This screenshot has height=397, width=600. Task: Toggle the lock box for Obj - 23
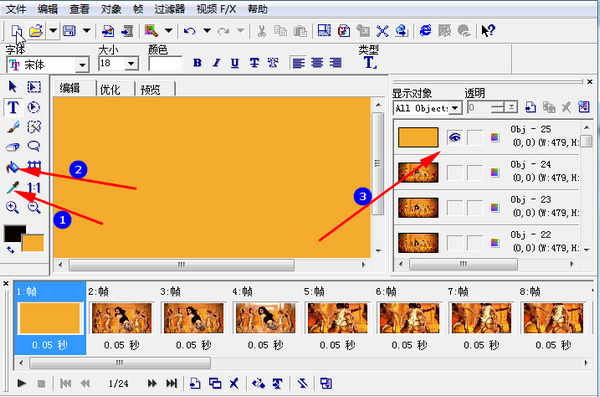[x=475, y=208]
